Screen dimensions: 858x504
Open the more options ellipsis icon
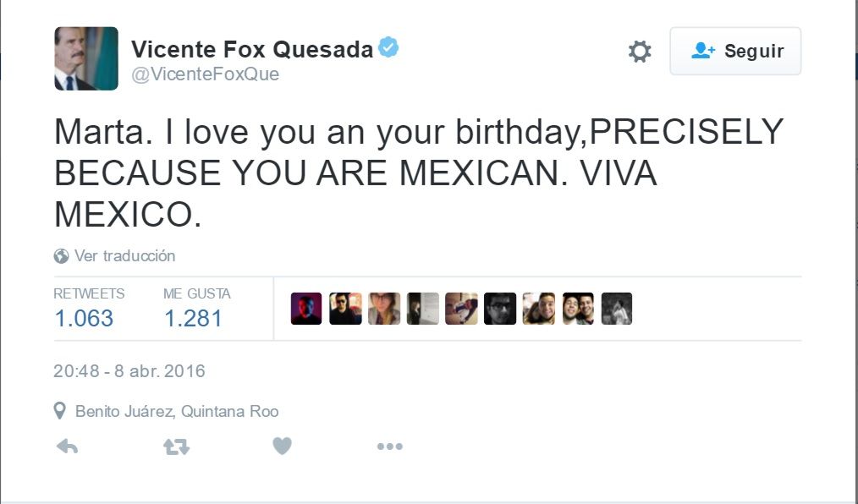coord(389,446)
